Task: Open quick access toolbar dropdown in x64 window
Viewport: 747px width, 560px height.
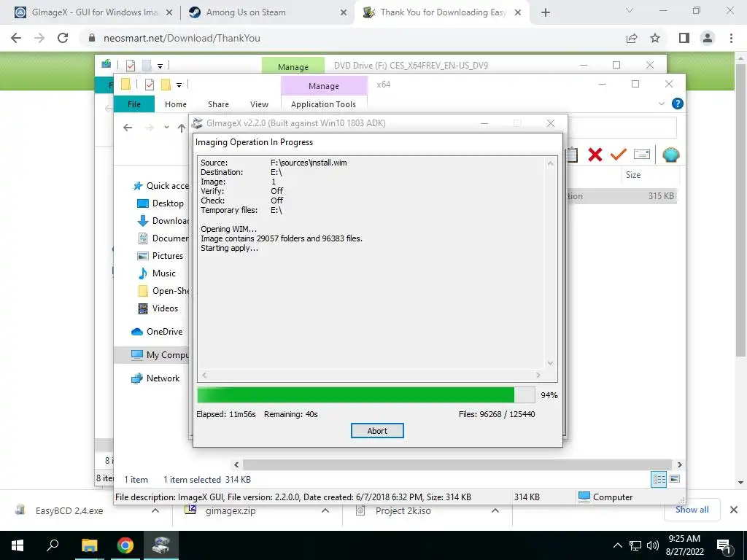Action: (x=179, y=85)
